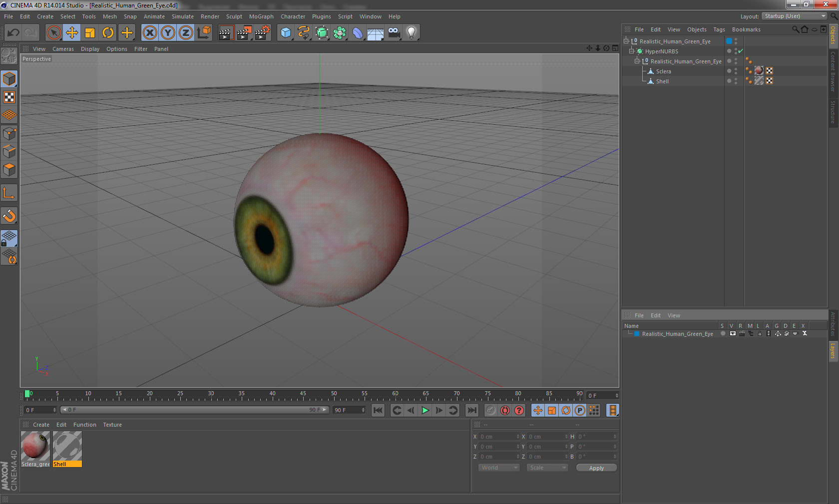839x504 pixels.
Task: Toggle locked workplane
Action: point(9,239)
